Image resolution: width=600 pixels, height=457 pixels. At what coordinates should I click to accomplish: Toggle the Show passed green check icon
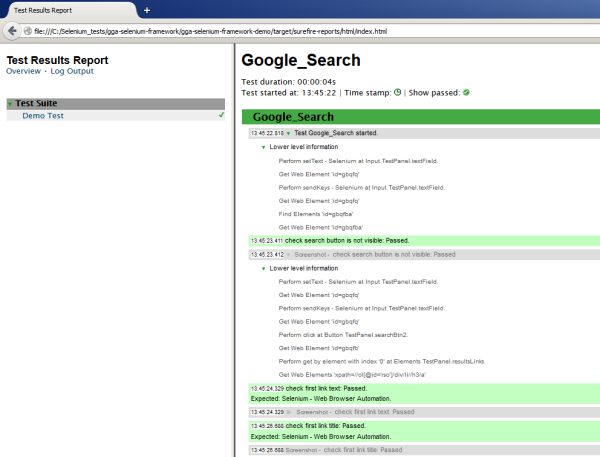(x=466, y=92)
